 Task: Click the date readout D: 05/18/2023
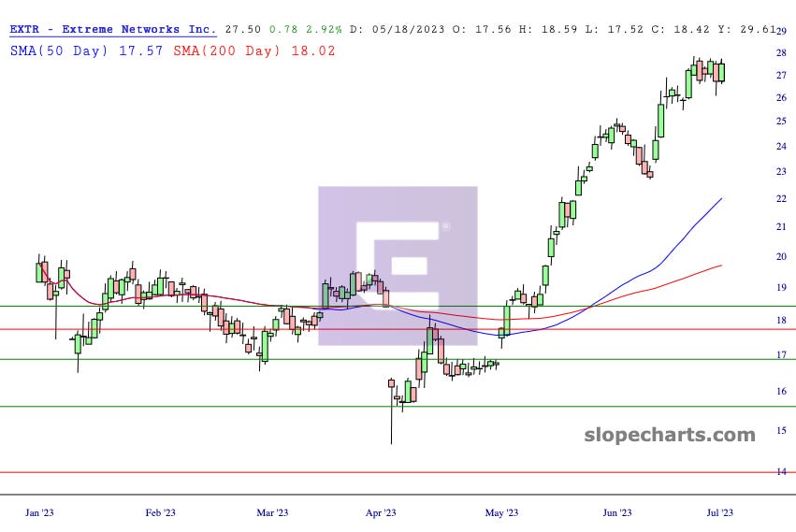397,29
